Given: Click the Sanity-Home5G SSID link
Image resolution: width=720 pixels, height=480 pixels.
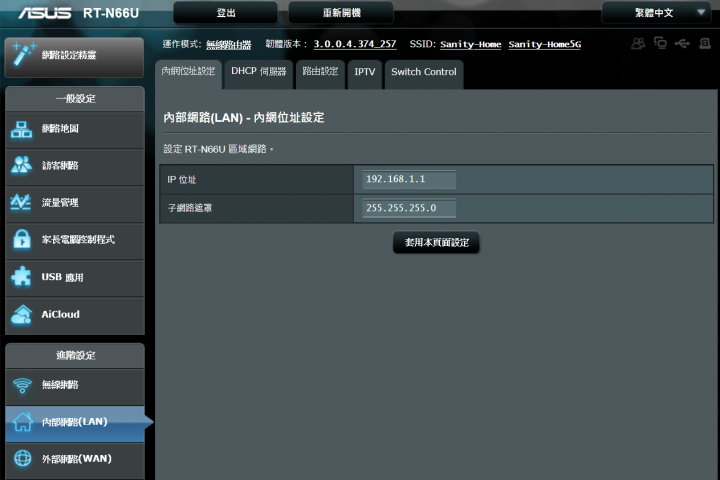Looking at the screenshot, I should click(x=545, y=44).
